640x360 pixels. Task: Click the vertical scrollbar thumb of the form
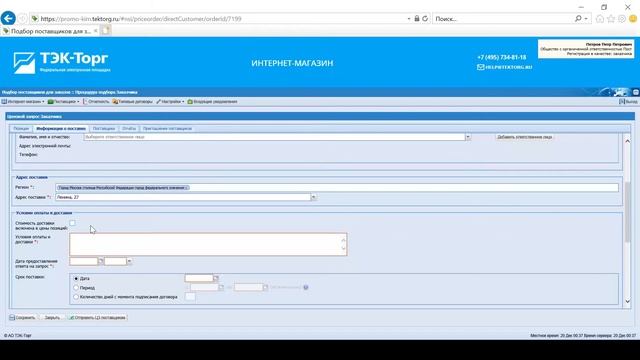point(628,211)
